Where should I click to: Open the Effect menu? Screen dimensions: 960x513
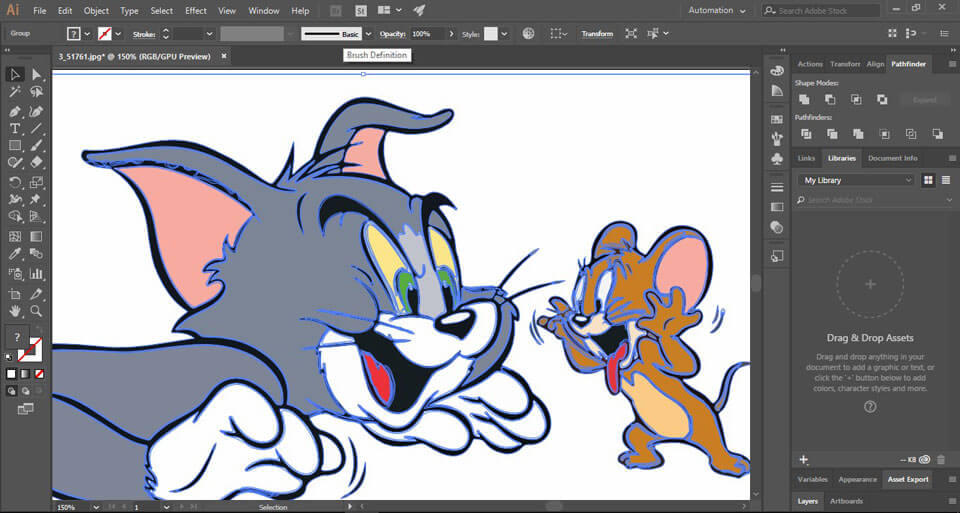196,10
